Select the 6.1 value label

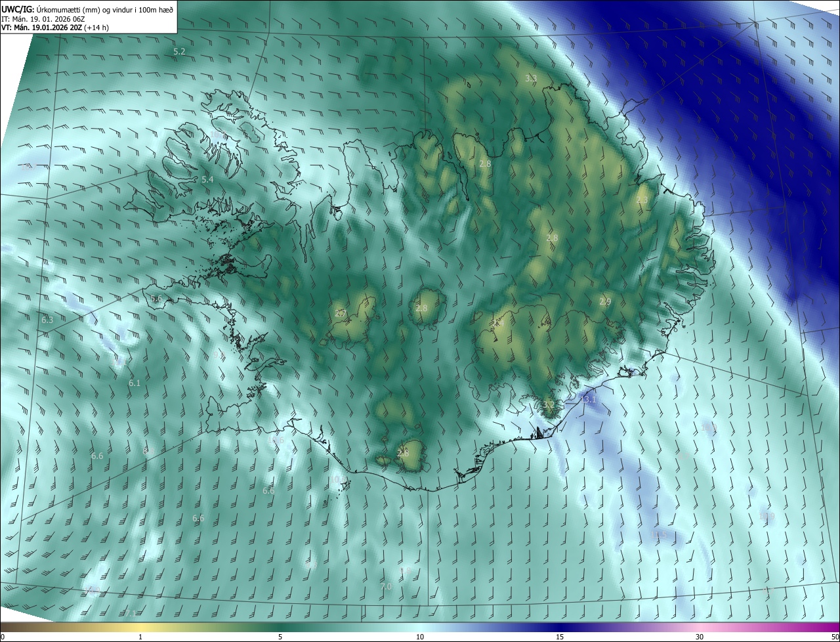tap(135, 383)
